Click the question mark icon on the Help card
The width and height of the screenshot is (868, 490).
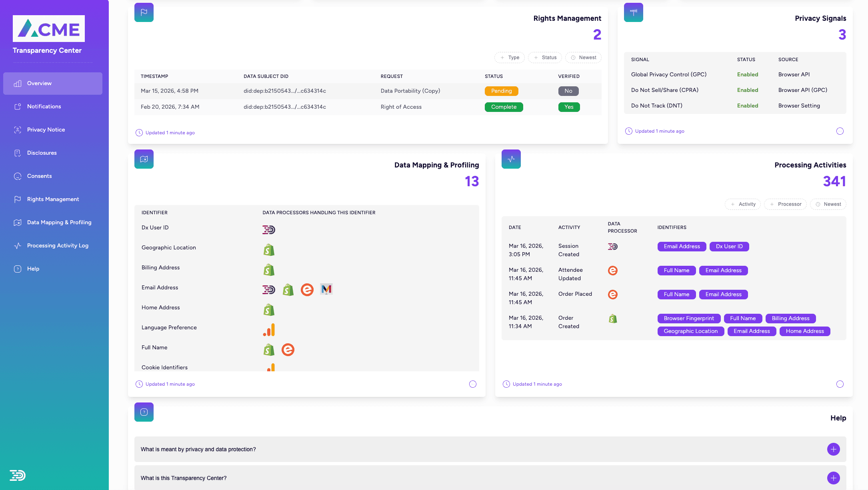coord(144,412)
